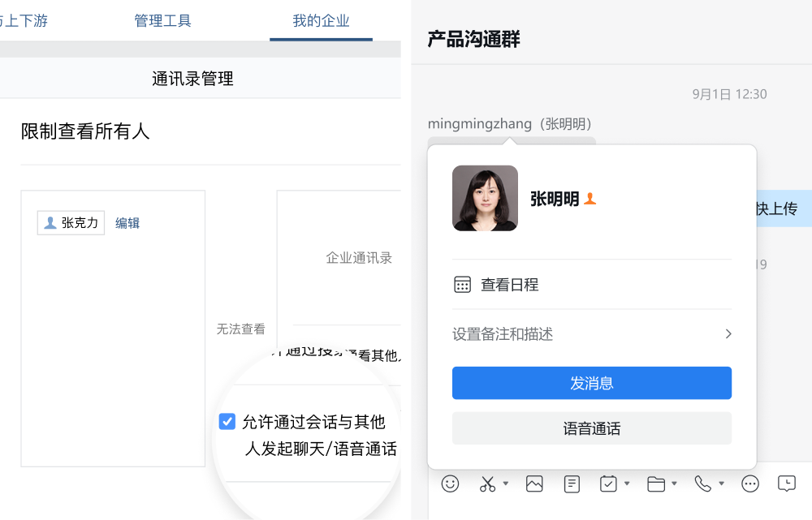Open more options ellipsis bubble icon
The height and width of the screenshot is (520, 812).
pos(749,483)
